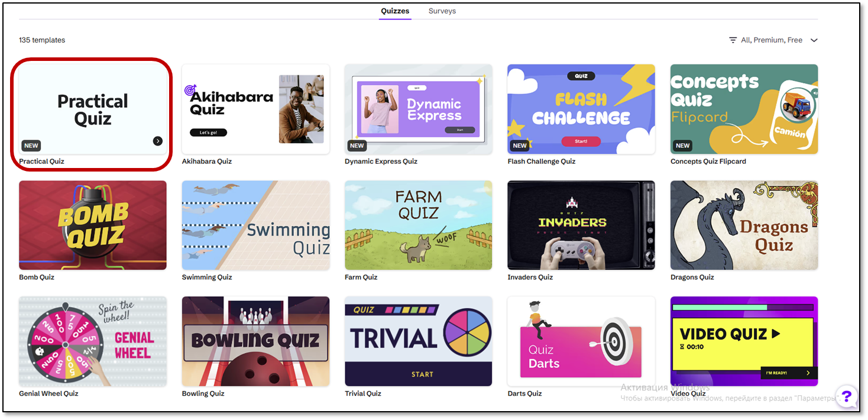Click the target icon on Akihabara Quiz thumbnail

[x=190, y=91]
